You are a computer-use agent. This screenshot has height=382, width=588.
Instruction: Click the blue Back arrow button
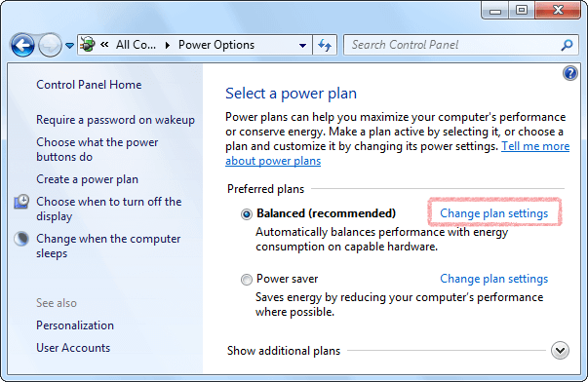22,45
